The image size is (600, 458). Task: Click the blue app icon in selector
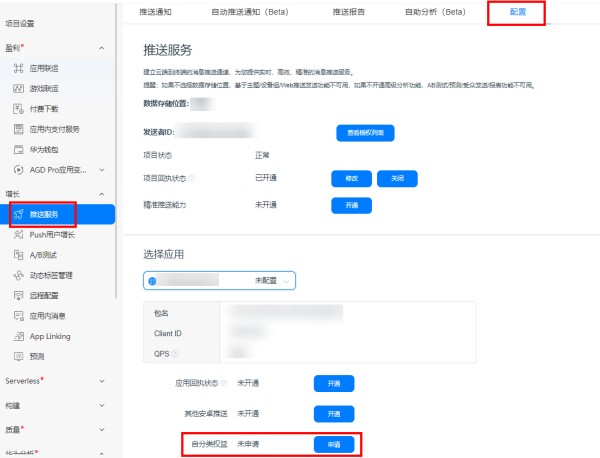tap(152, 281)
